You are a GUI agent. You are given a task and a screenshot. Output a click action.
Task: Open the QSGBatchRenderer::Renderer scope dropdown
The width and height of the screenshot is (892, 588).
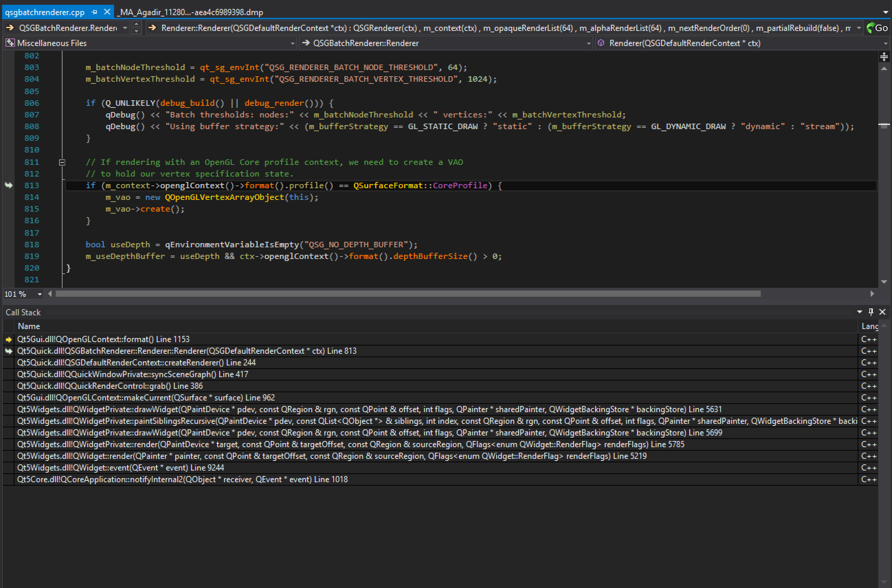point(589,44)
